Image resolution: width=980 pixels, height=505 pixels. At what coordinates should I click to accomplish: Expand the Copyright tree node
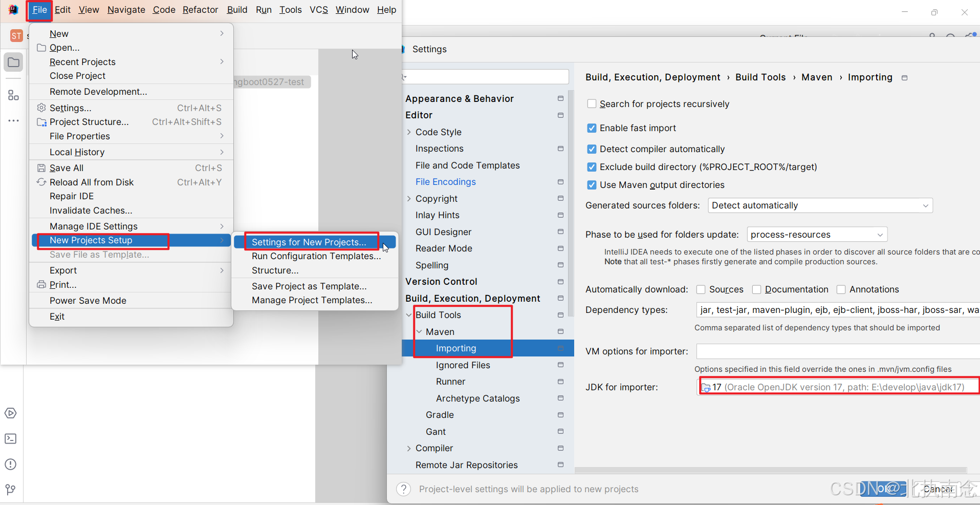(x=409, y=199)
